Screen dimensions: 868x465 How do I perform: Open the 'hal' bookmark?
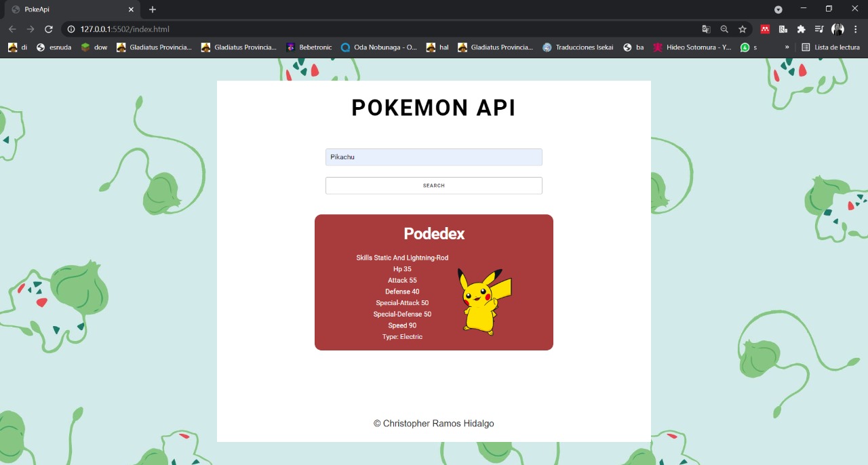(437, 47)
